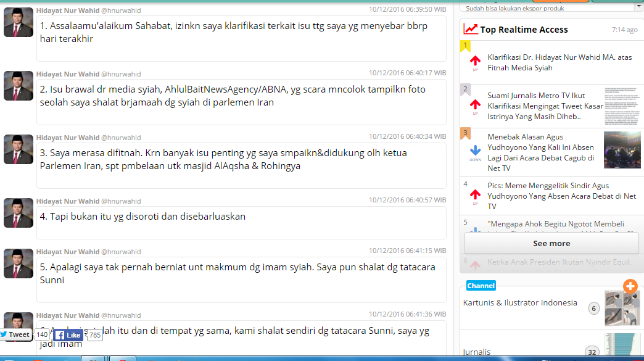This screenshot has height=361, width=644.
Task: Click the Kartunis channel comic thumbnail
Action: pos(622,308)
